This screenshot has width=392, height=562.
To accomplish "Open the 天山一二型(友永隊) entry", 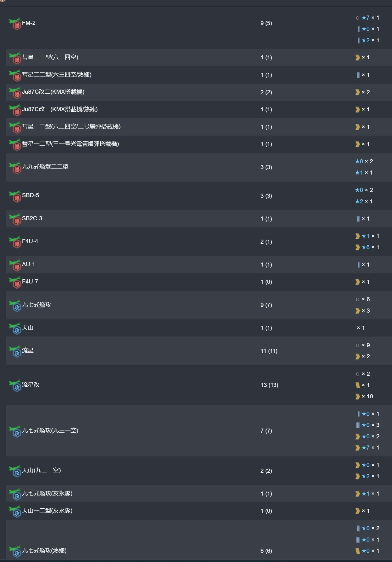I will pyautogui.click(x=47, y=511).
